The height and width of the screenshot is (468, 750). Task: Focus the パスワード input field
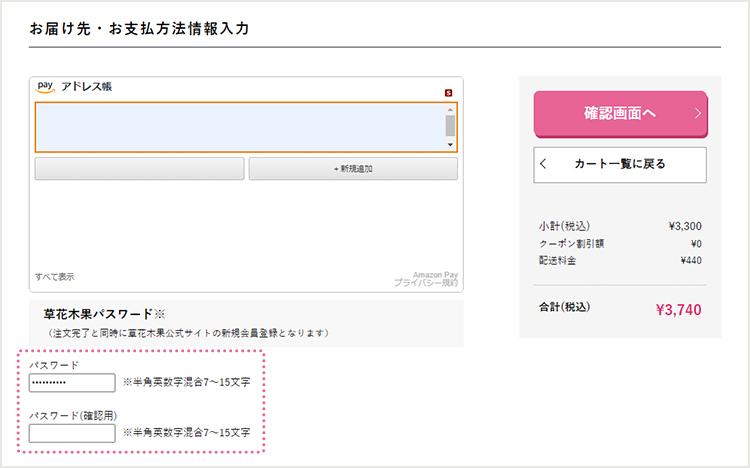pyautogui.click(x=72, y=383)
